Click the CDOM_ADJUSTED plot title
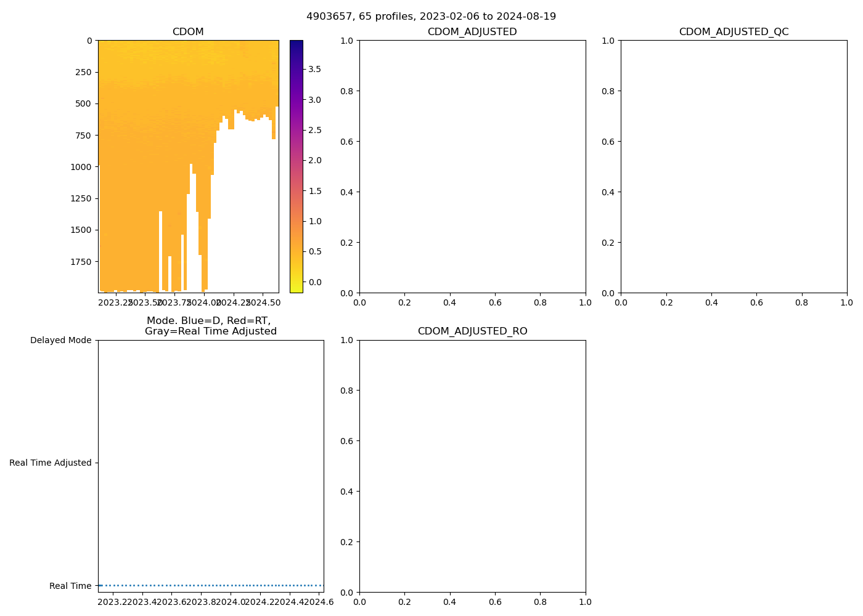The image size is (863, 616). coord(472,32)
